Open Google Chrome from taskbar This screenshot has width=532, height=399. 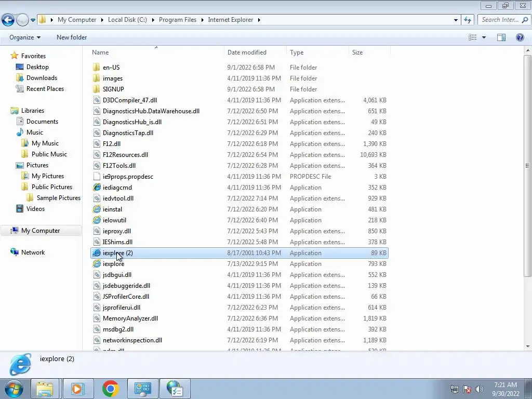pyautogui.click(x=110, y=389)
